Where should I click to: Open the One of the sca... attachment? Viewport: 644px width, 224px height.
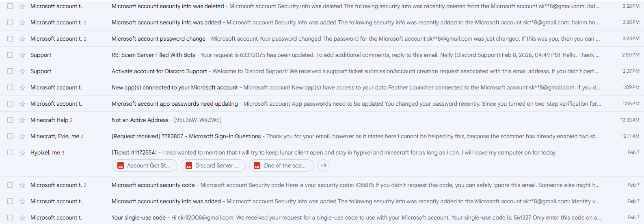(281, 165)
